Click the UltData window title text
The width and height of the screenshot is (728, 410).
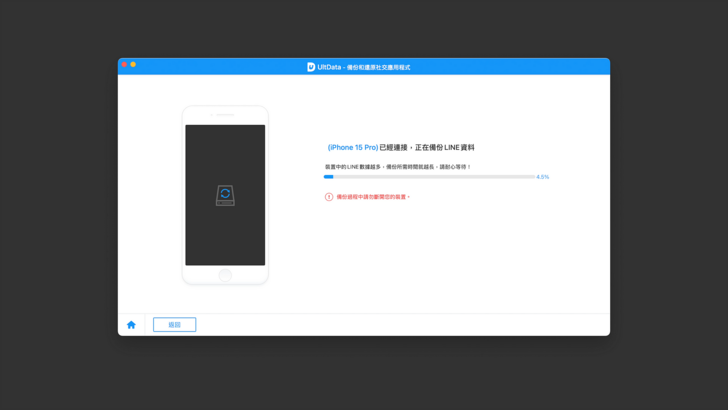pos(364,67)
